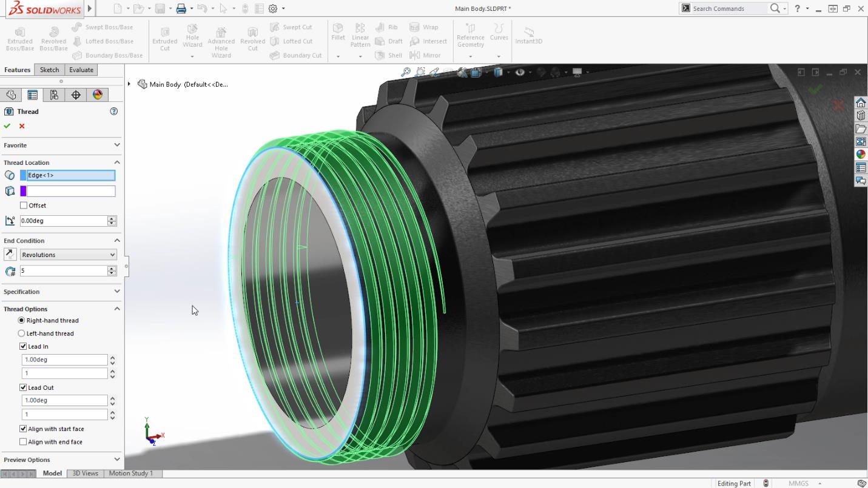Open the Motion Study 1 tab
The image size is (868, 488).
click(x=131, y=473)
